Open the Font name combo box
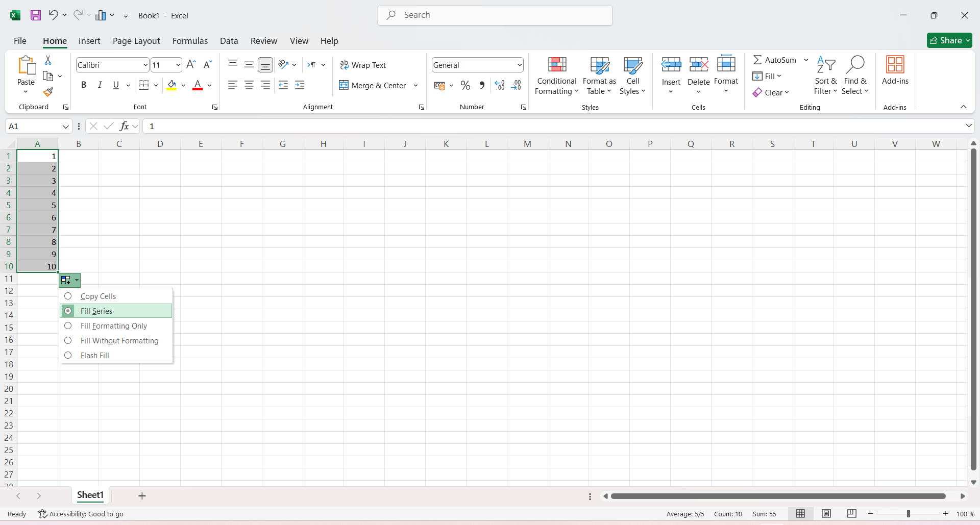Image resolution: width=980 pixels, height=525 pixels. (x=112, y=65)
